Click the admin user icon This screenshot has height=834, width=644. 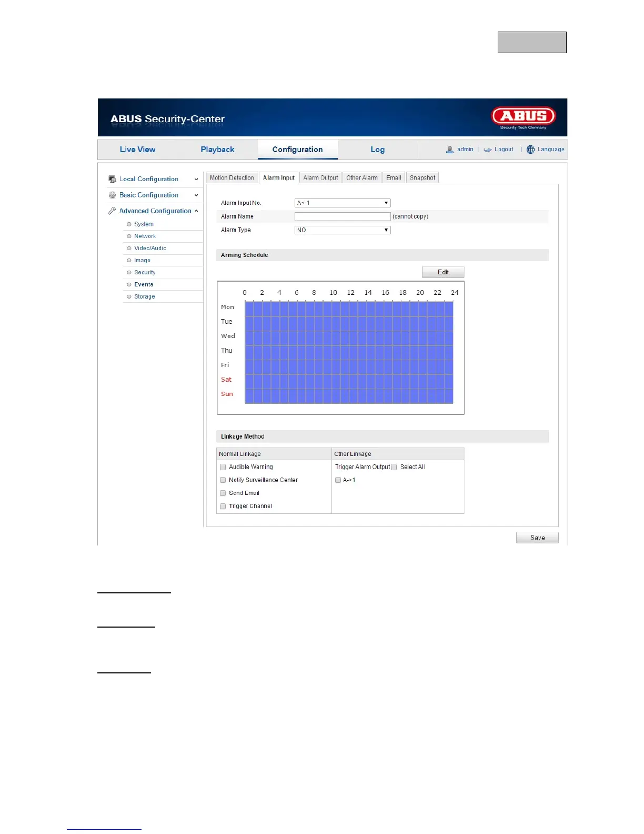[450, 150]
